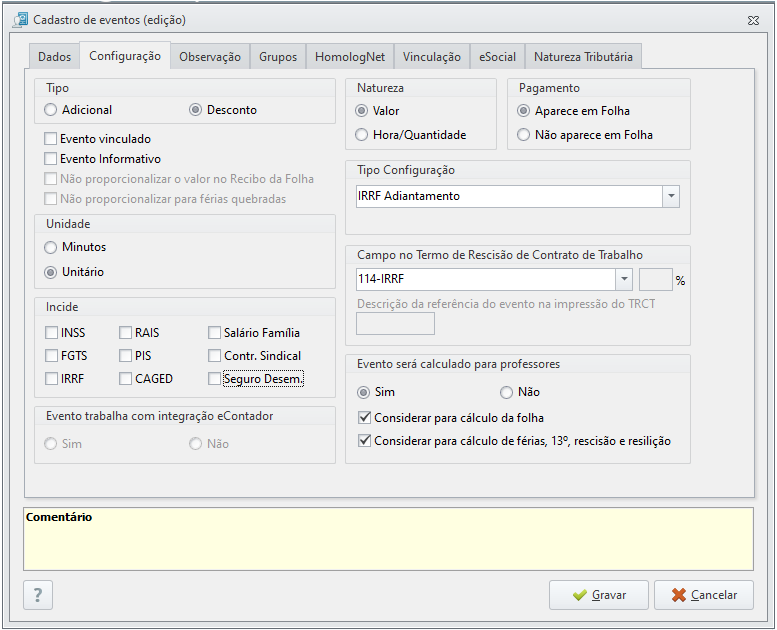Click the help question mark button
The width and height of the screenshot is (777, 630).
pos(38,594)
